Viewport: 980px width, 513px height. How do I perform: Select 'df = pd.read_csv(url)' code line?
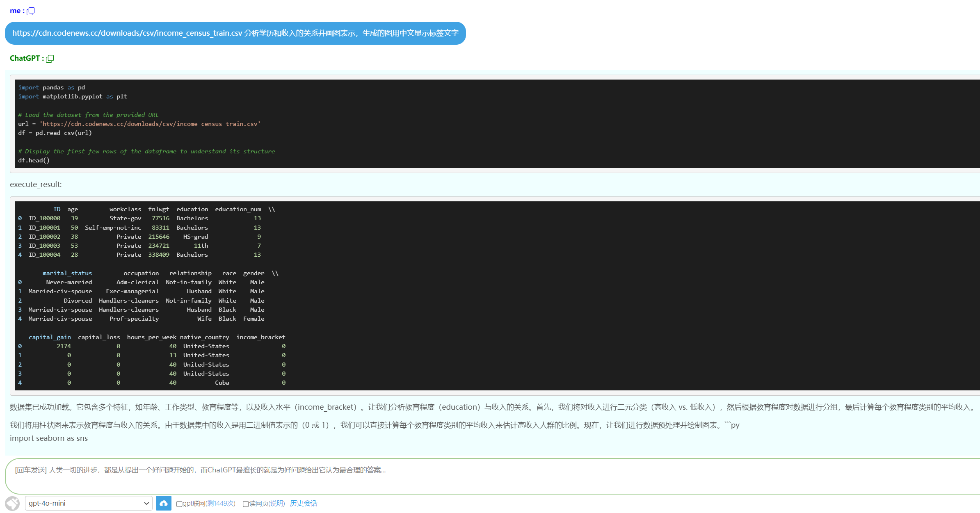point(55,133)
